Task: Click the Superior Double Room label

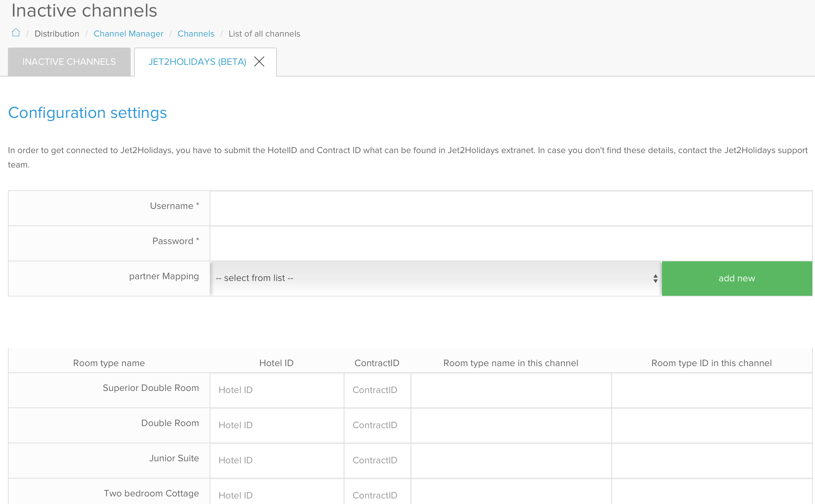Action: coord(151,388)
